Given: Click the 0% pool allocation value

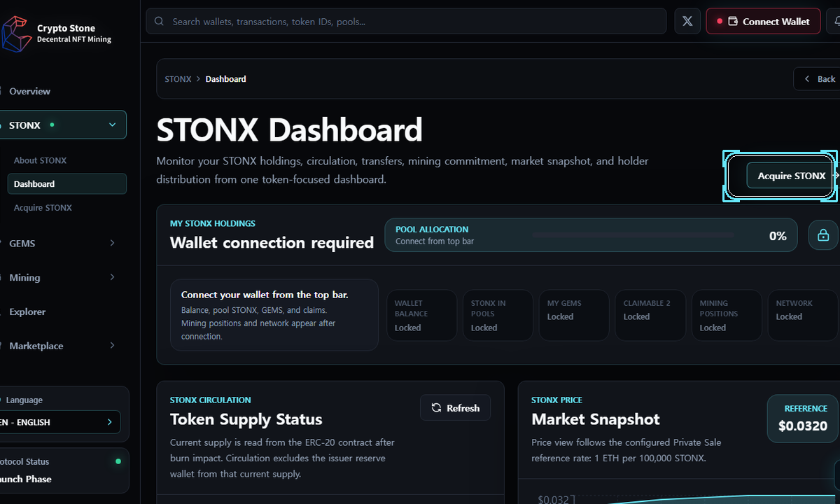Looking at the screenshot, I should (x=778, y=236).
